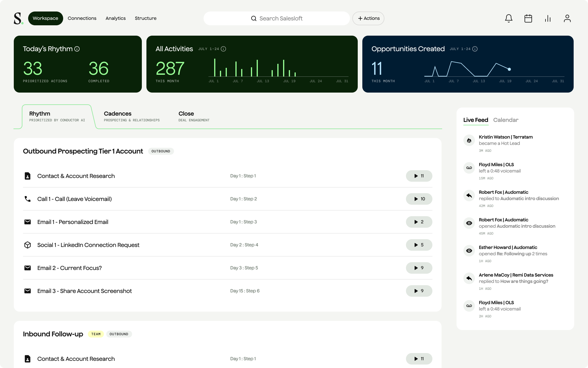This screenshot has height=368, width=588.
Task: Open Arlene MaCoy | Remi Data Services entry
Action: (516, 275)
